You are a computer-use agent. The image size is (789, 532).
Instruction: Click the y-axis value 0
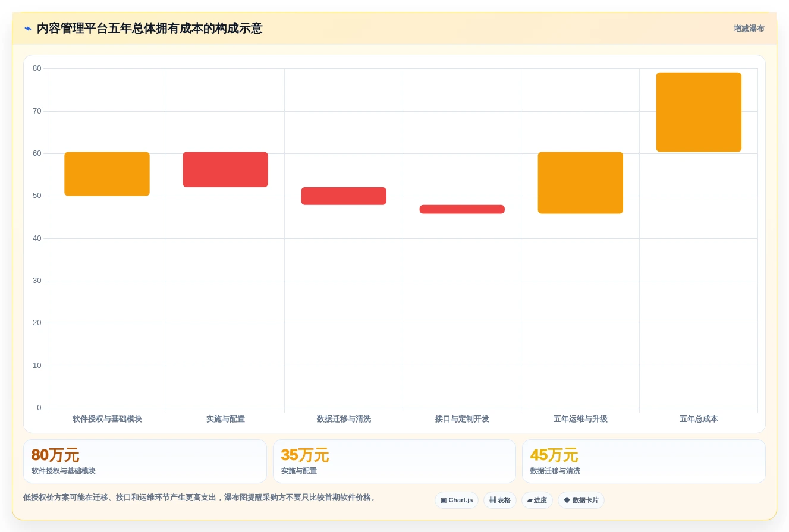click(39, 408)
